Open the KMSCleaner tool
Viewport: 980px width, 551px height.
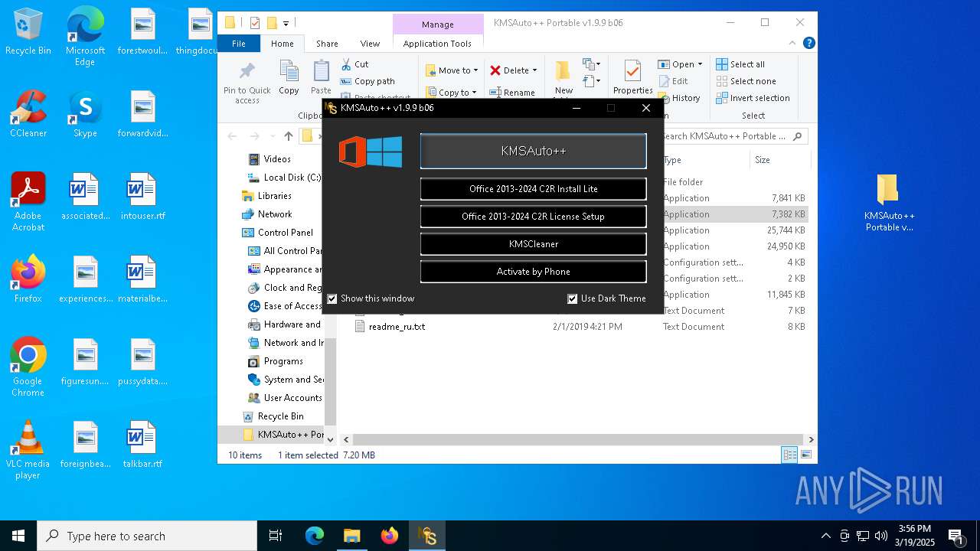click(533, 244)
